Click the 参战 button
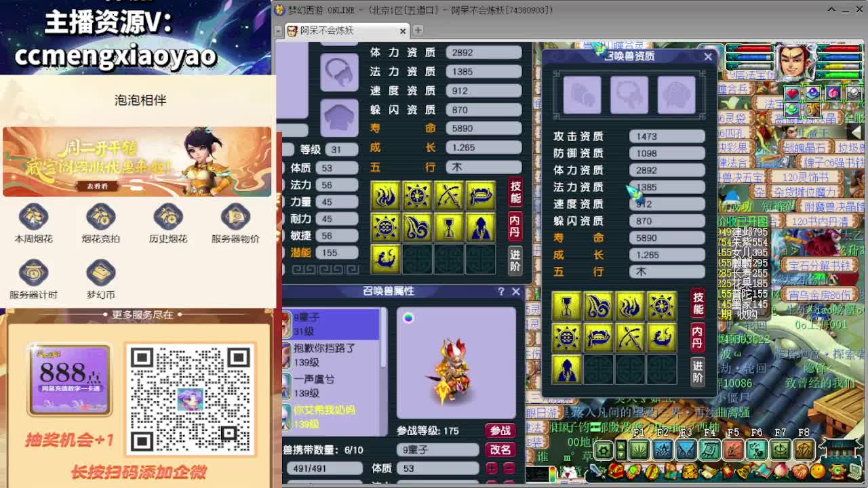The height and width of the screenshot is (488, 868). [500, 431]
